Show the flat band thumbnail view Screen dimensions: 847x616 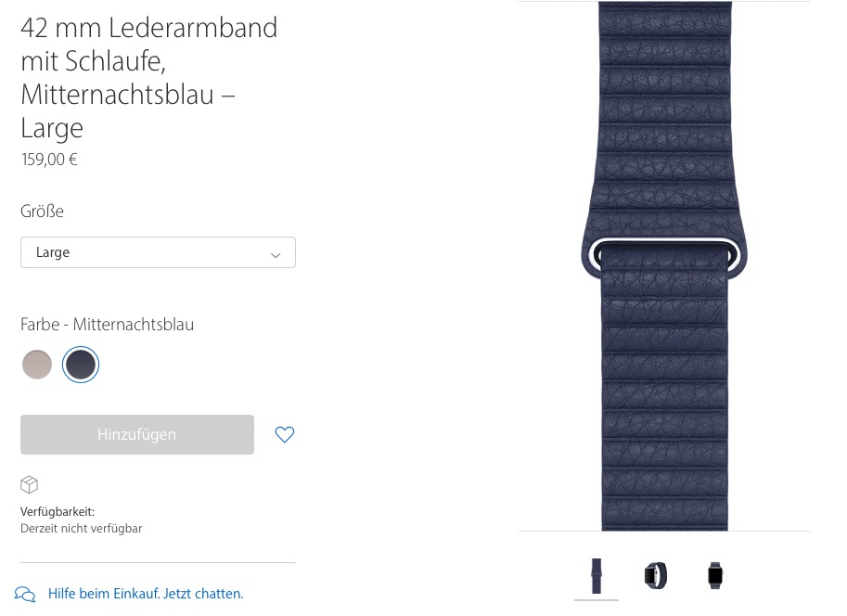597,576
